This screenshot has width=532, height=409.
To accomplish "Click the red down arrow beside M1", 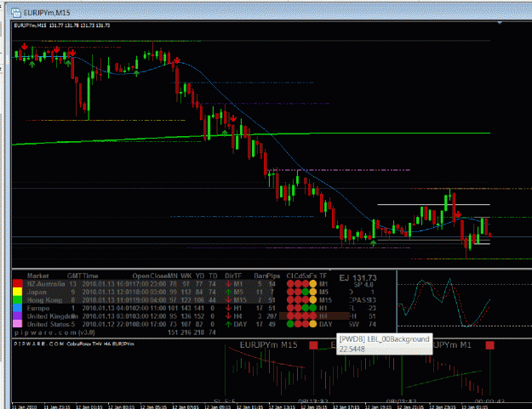I will (x=229, y=284).
